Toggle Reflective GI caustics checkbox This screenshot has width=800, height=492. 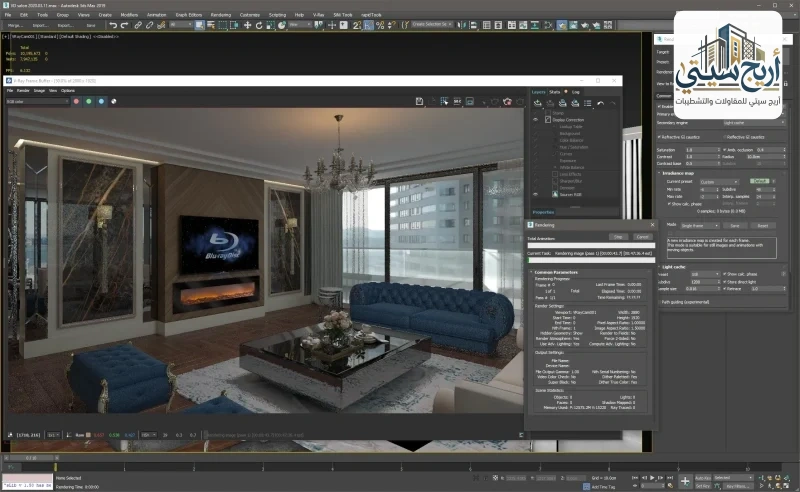click(724, 137)
